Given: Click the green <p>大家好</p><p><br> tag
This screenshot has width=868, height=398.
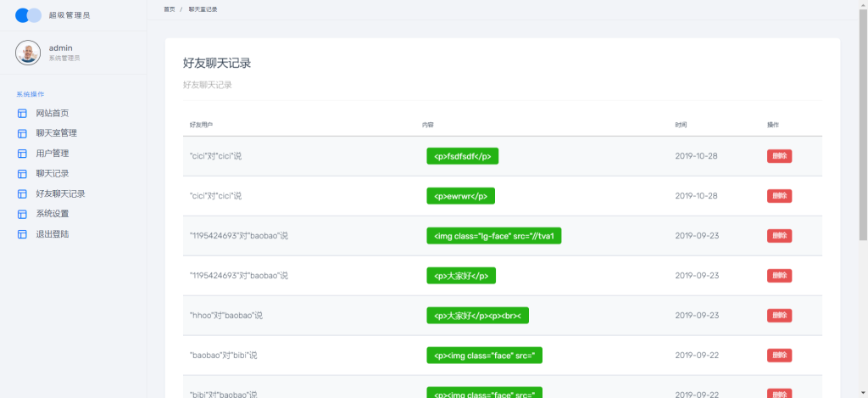Looking at the screenshot, I should pos(477,316).
